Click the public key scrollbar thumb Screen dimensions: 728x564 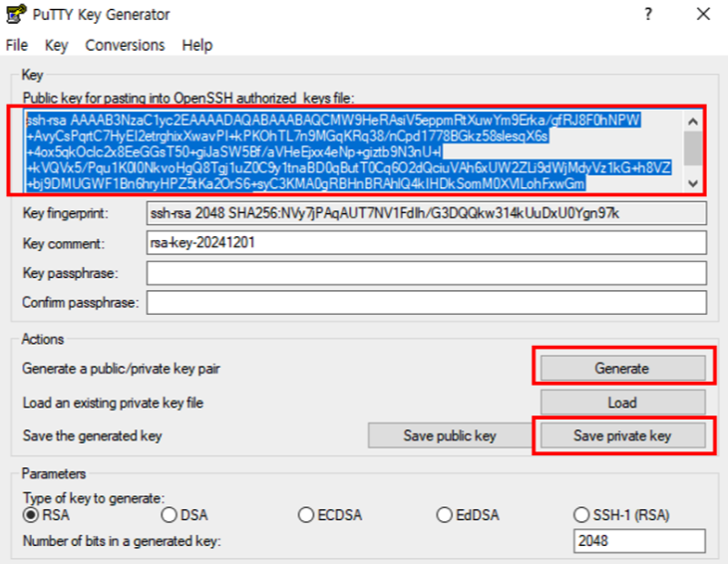693,147
